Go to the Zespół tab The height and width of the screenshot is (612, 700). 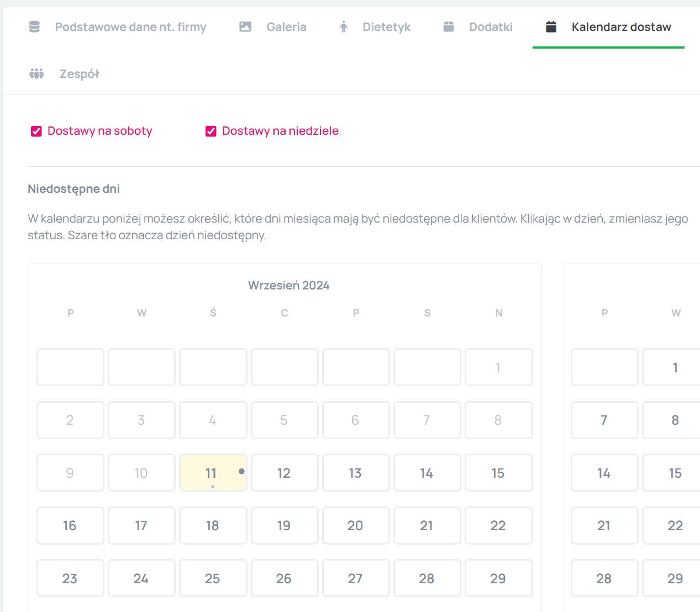pos(79,74)
